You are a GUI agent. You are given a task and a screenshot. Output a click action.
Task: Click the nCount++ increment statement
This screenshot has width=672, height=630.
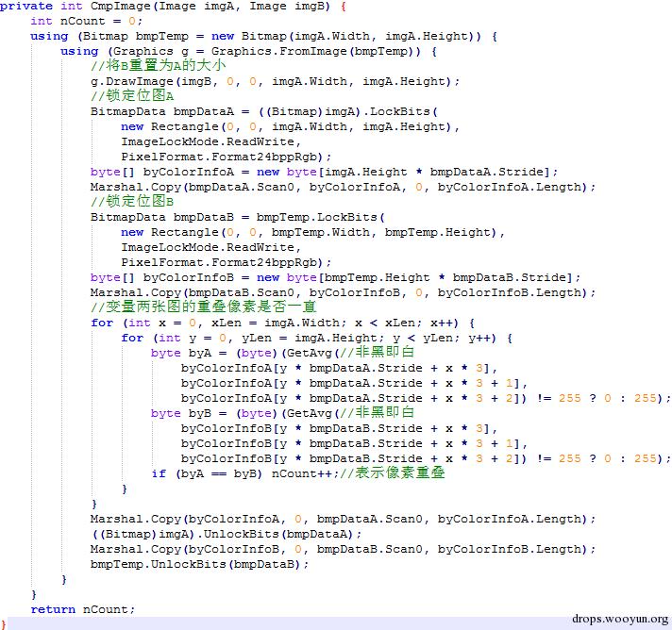(x=305, y=474)
